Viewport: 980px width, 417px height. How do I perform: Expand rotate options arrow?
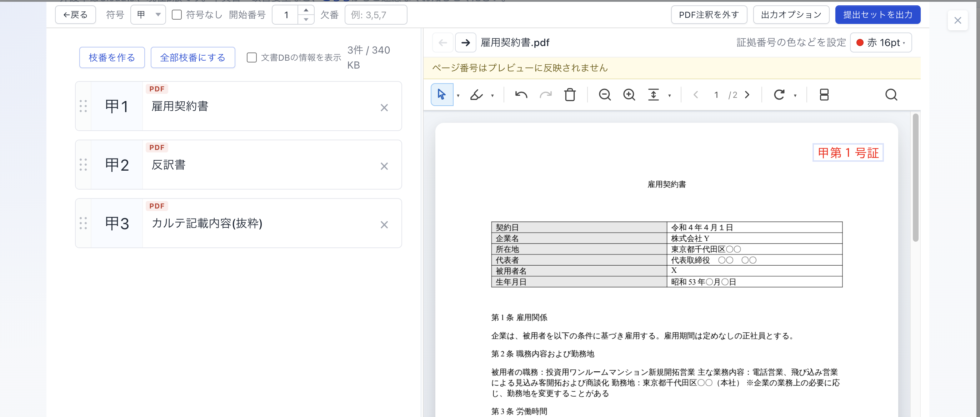pos(795,95)
